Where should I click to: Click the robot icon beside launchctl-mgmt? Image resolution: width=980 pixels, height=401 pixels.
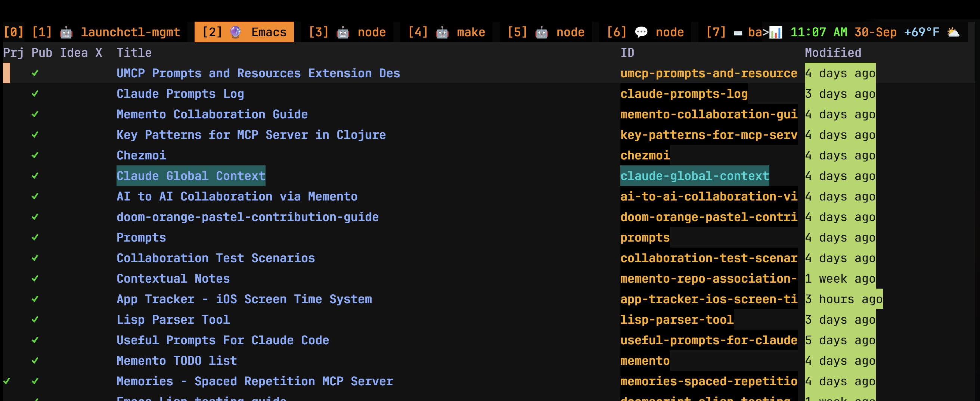point(66,32)
